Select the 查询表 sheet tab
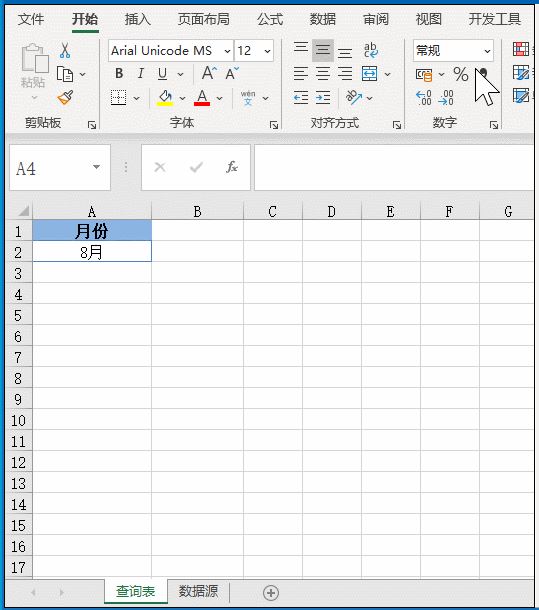539x610 pixels. [135, 591]
